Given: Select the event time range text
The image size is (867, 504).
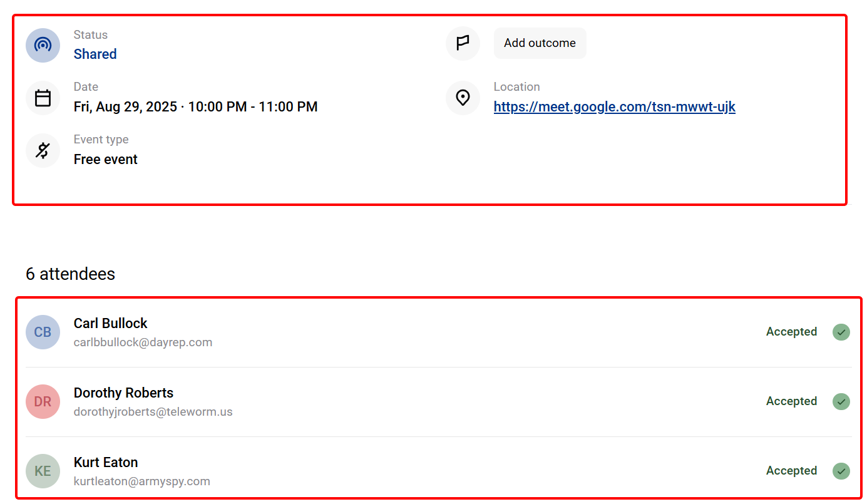Looking at the screenshot, I should (195, 106).
